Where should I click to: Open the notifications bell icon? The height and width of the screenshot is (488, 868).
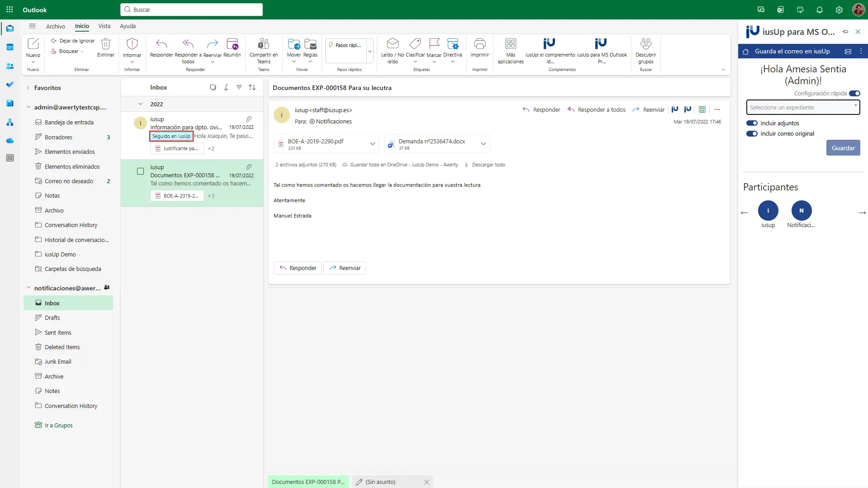(819, 10)
